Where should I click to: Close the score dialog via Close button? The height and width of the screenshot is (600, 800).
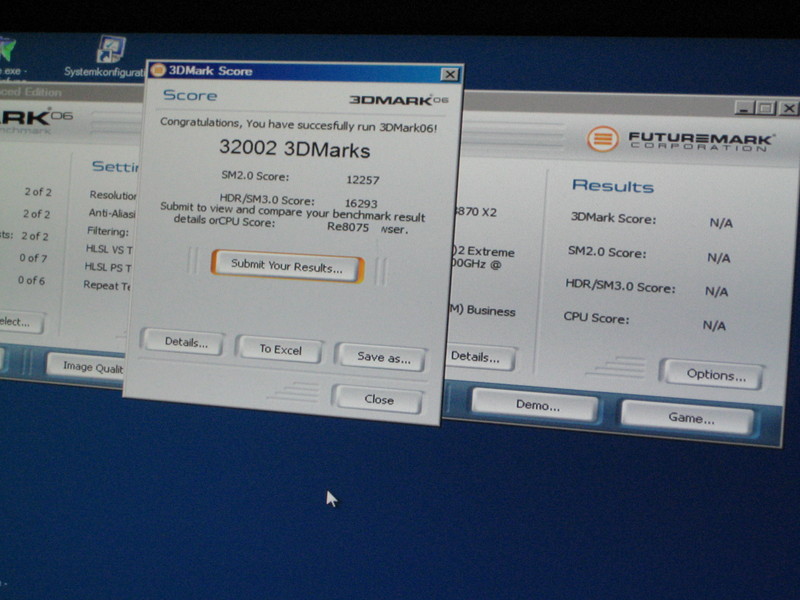378,399
